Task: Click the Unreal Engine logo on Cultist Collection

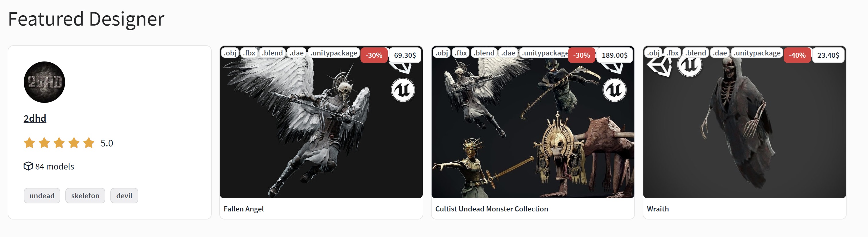Action: [x=614, y=90]
